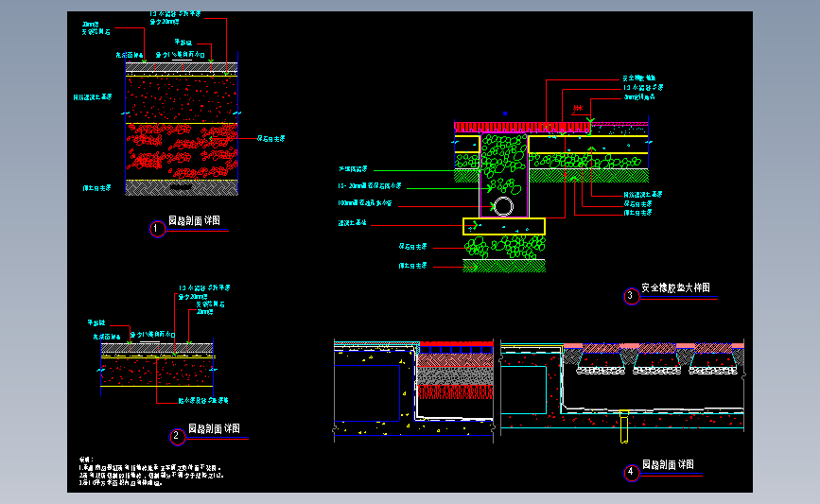Click the circled number 4 detail marker
820x504 pixels.
point(631,472)
